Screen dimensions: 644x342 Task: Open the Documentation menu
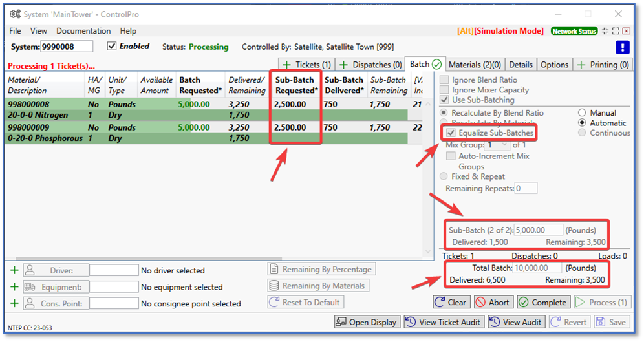tap(83, 31)
